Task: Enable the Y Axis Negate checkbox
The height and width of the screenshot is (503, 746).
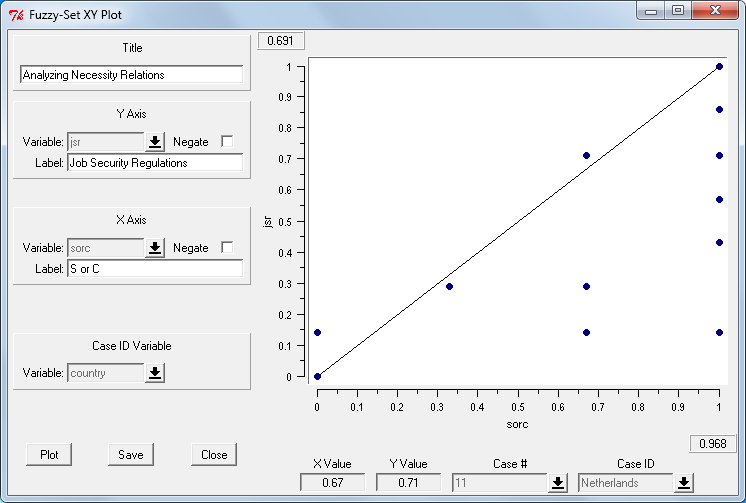Action: coord(227,142)
